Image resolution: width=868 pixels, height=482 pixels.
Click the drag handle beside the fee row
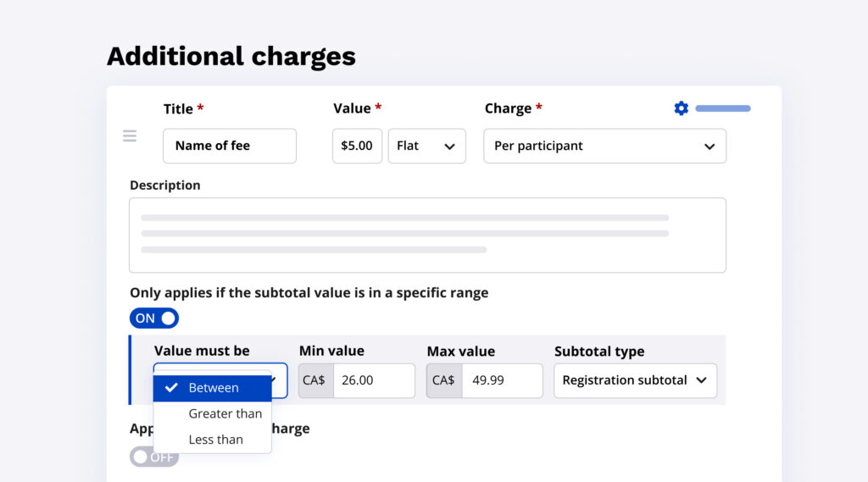point(130,136)
